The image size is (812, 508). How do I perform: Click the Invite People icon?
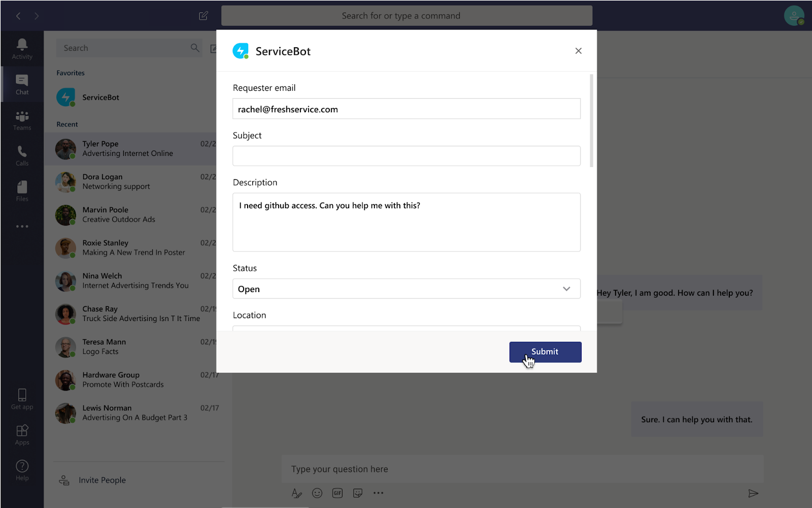[x=64, y=480]
